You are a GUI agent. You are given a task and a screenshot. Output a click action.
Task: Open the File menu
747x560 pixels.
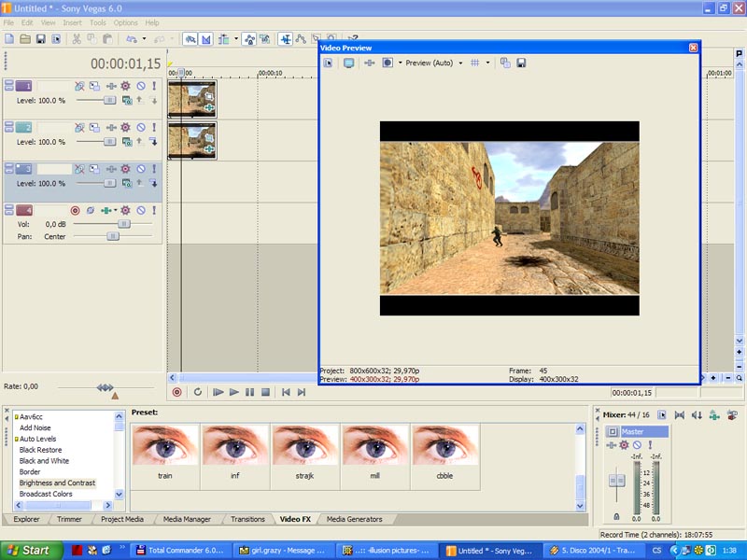pyautogui.click(x=8, y=22)
